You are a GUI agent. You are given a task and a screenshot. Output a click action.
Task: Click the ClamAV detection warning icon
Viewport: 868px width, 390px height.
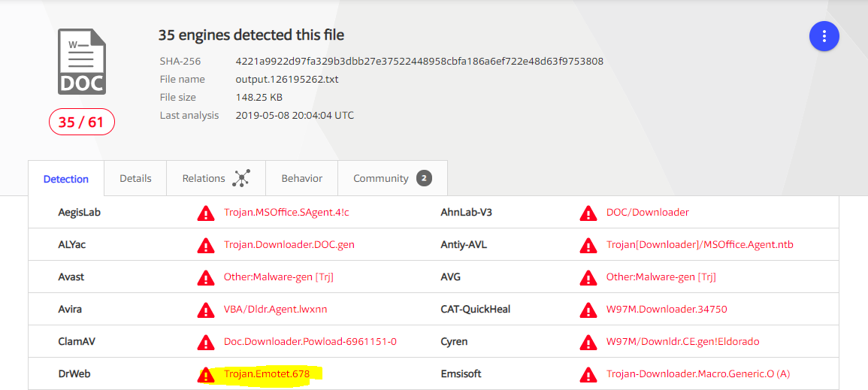click(x=205, y=343)
